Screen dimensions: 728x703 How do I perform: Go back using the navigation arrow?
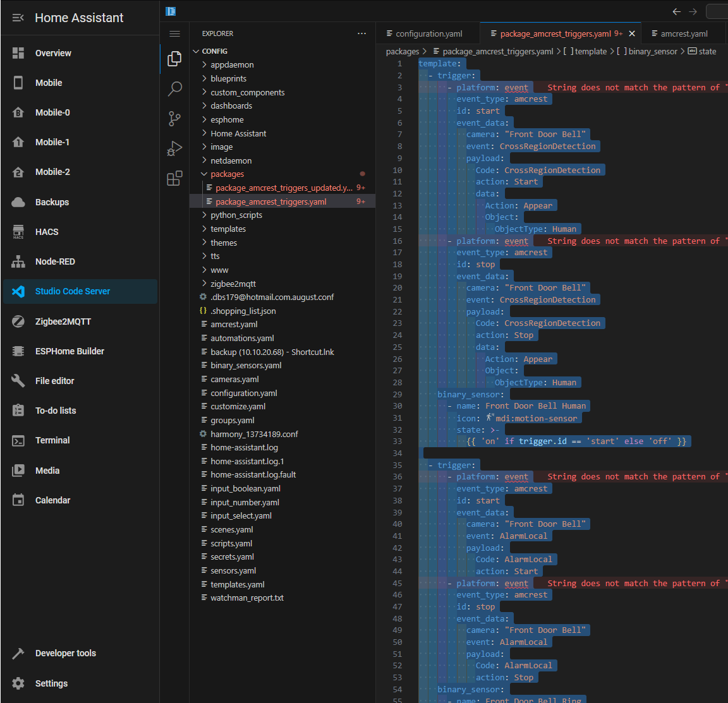[x=676, y=11]
